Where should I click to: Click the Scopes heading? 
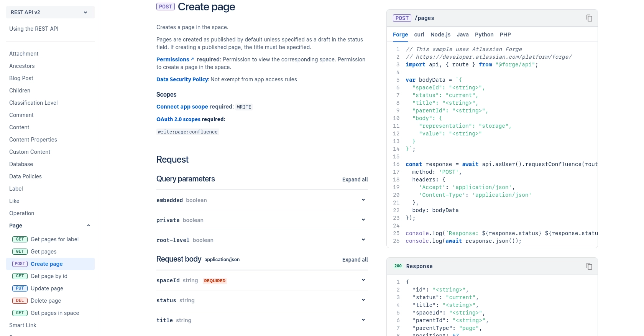pyautogui.click(x=166, y=95)
